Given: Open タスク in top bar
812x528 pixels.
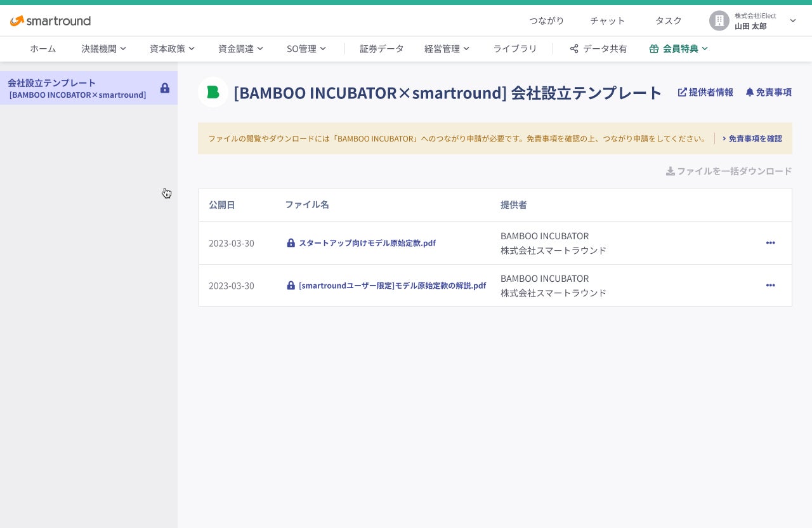Looking at the screenshot, I should pos(669,21).
